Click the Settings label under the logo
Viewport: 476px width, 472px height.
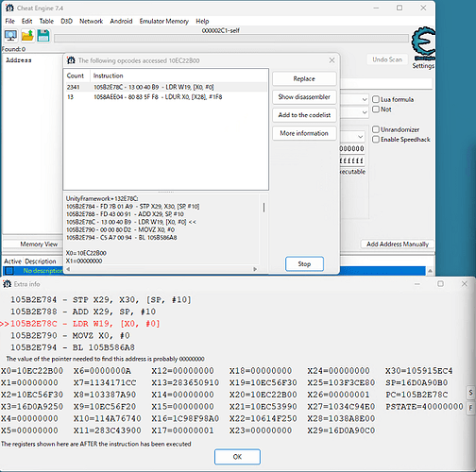(x=423, y=66)
